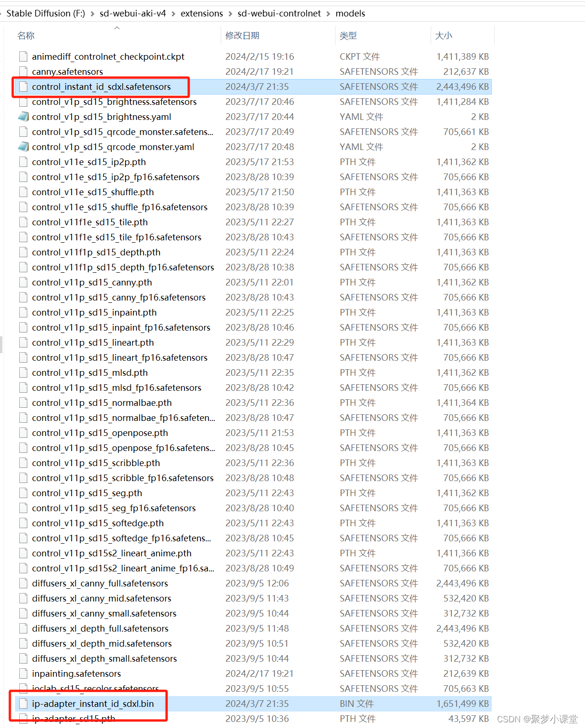This screenshot has height=728, width=585.
Task: Click the file icon of control_v11e_sd15_shuffle.pth
Action: [23, 192]
